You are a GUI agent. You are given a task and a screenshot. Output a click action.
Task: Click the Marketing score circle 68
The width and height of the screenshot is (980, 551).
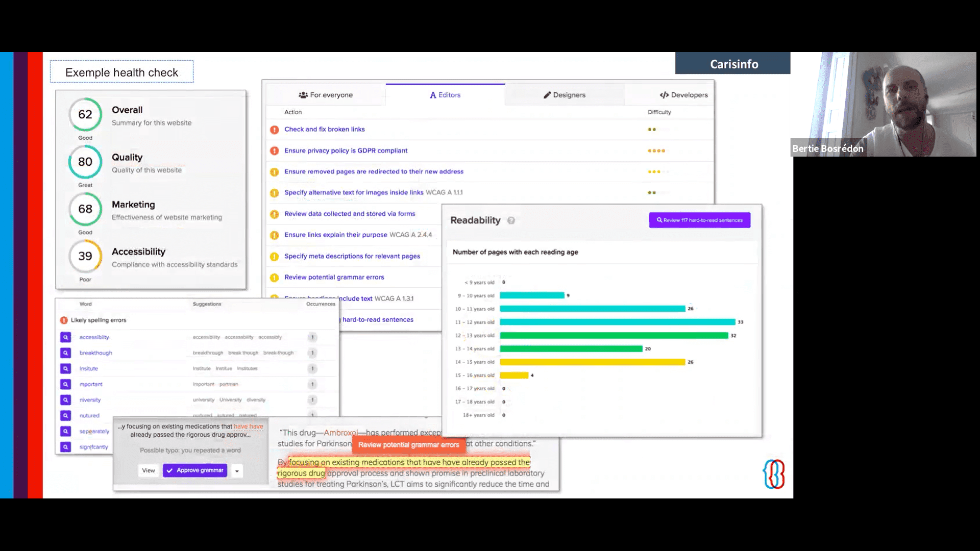click(x=85, y=209)
